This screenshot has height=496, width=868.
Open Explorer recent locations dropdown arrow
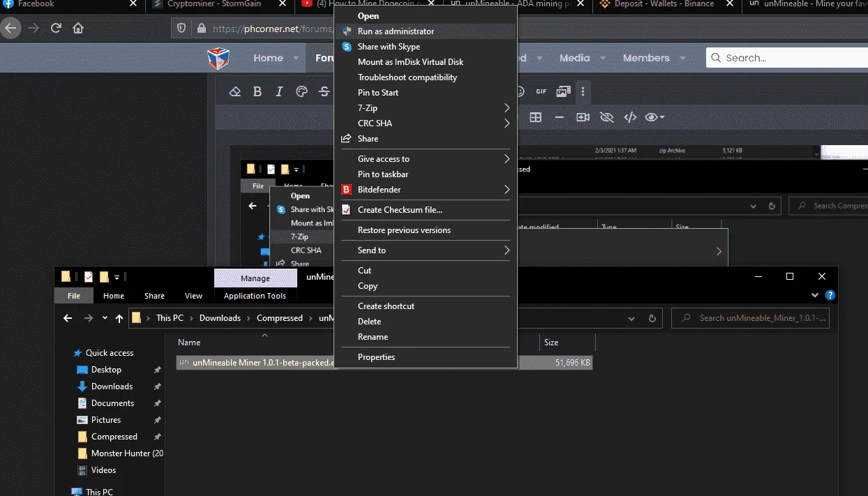click(105, 318)
